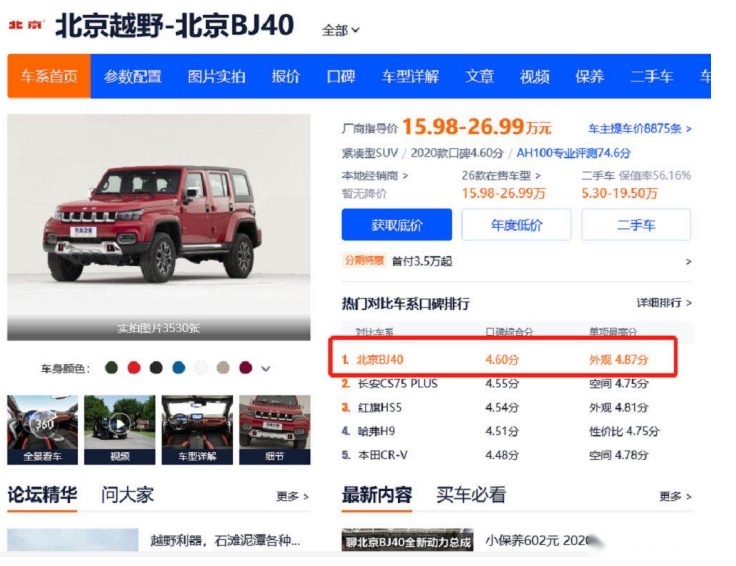Click the Beijing brand logo

coord(26,24)
